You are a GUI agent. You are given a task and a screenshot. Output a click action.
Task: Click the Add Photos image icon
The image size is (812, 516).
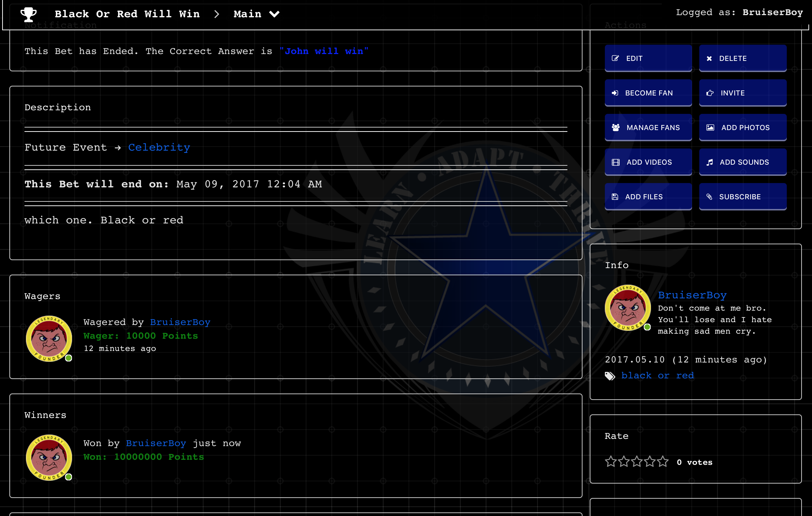coord(710,128)
